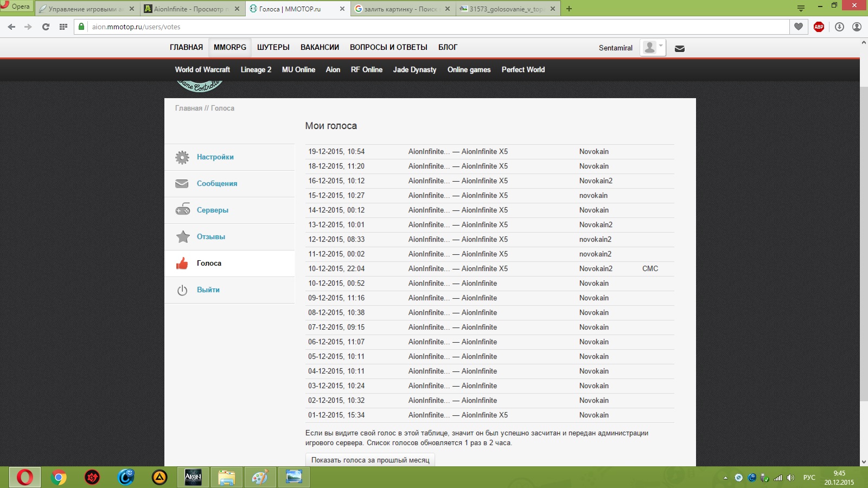Click the Настройки gear icon
This screenshot has width=868, height=488.
(x=182, y=157)
